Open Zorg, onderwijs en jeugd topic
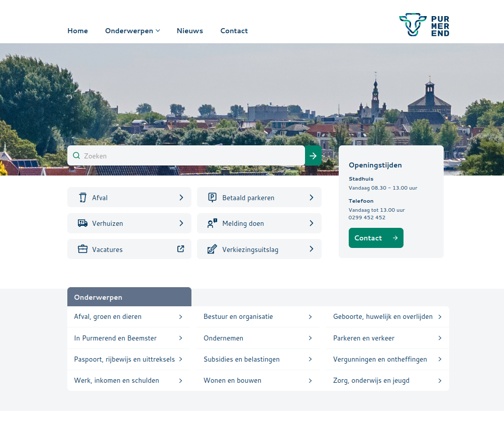Screen dimensions: 504x428 point(371,381)
